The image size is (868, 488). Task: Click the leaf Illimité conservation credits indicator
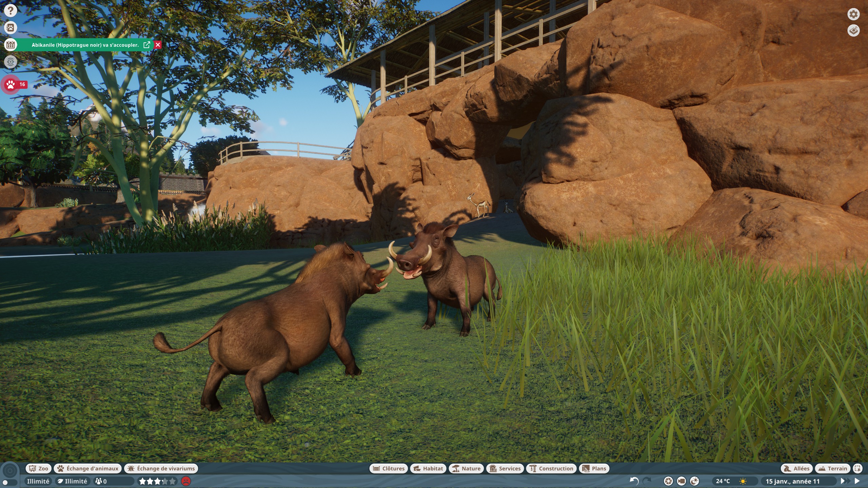[x=72, y=481]
